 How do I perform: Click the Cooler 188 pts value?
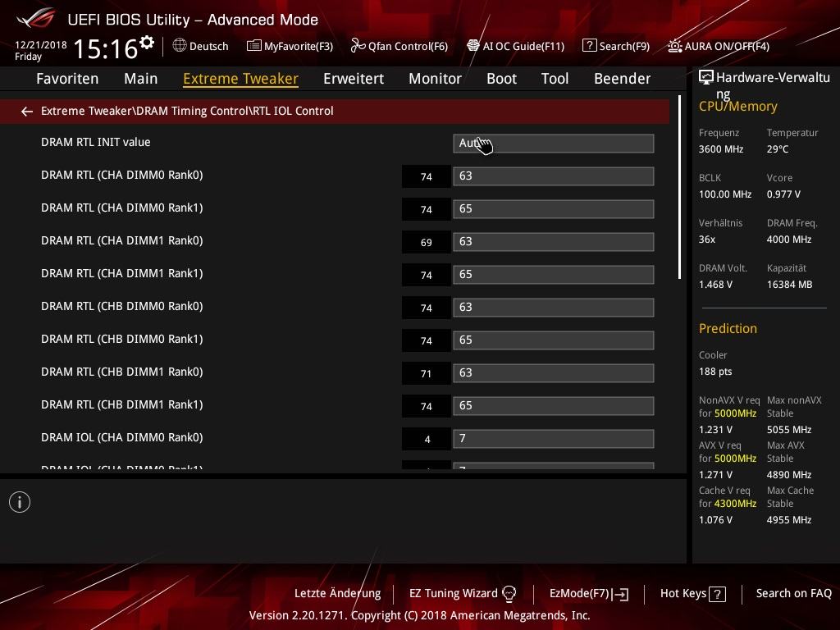(x=715, y=372)
